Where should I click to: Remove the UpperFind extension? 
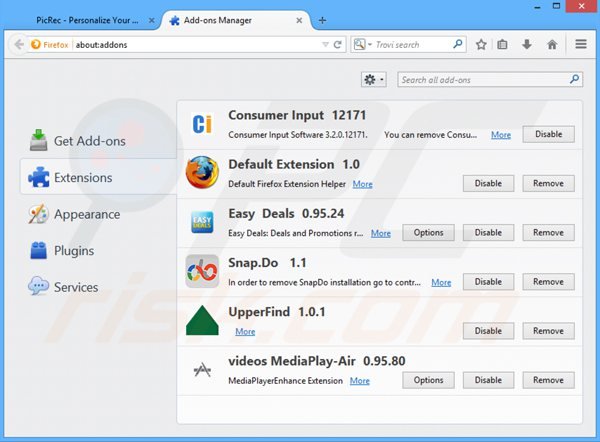click(x=548, y=331)
